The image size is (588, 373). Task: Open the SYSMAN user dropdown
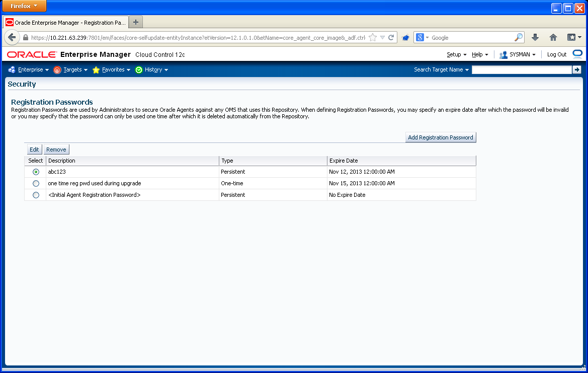coord(523,55)
